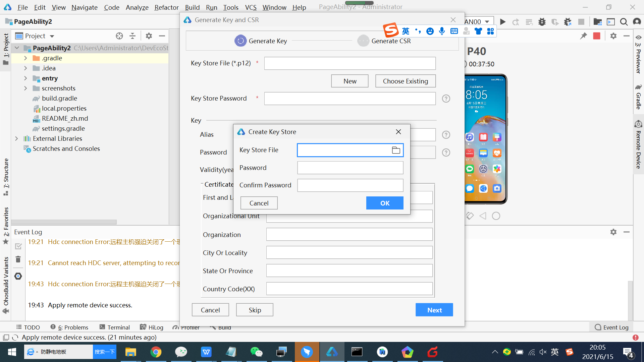This screenshot has height=362, width=644.
Task: Click the help icon beside Alias field
Action: 446,135
